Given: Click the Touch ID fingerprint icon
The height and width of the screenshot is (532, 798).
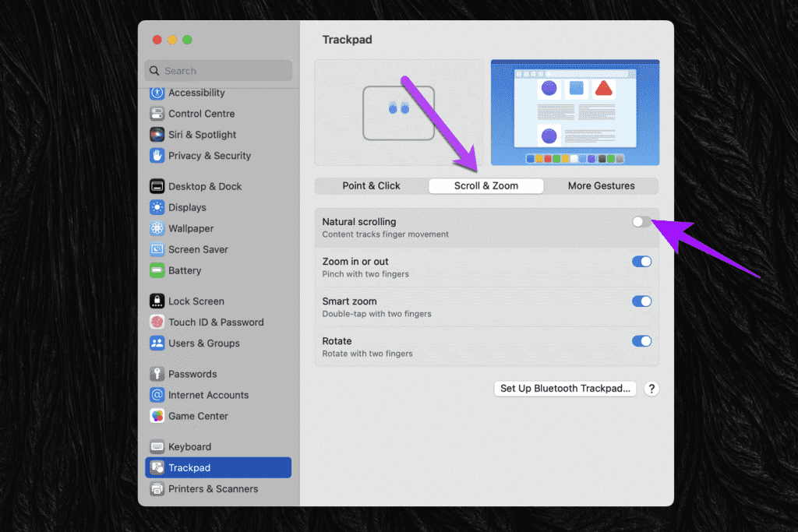Looking at the screenshot, I should click(157, 322).
